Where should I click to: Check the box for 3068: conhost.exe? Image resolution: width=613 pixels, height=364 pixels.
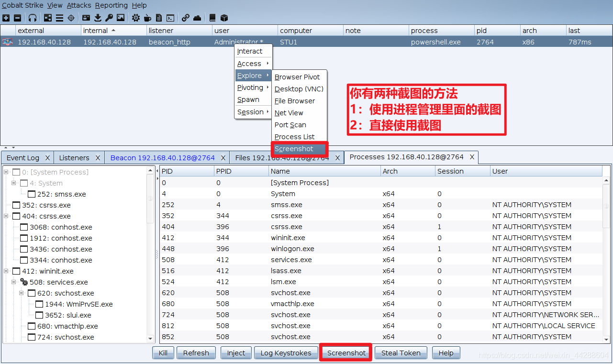(x=24, y=227)
